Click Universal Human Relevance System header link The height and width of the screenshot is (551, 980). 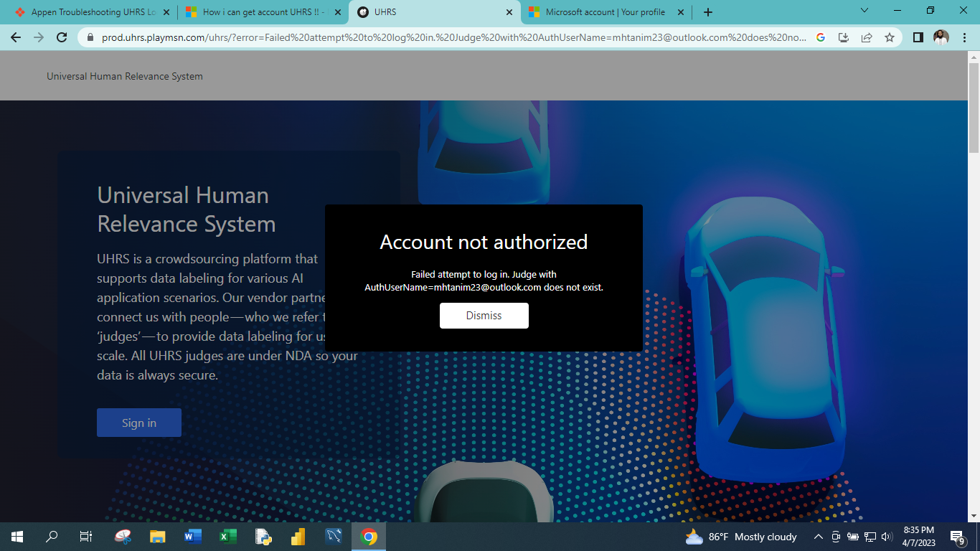[125, 76]
